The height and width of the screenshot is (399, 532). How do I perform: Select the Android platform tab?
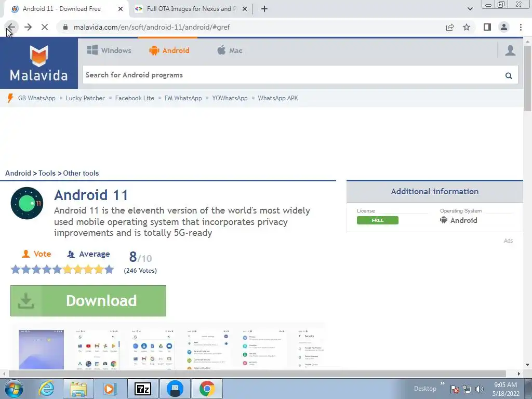169,50
